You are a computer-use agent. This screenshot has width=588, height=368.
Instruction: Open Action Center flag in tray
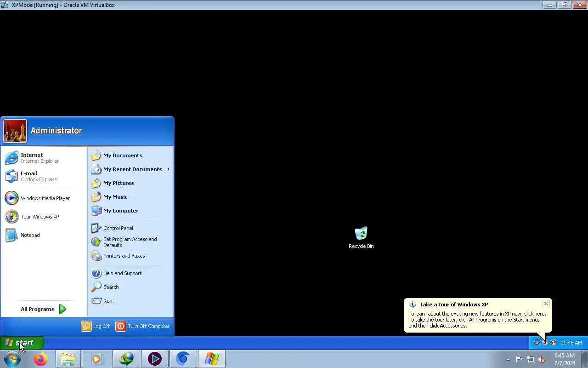[x=519, y=359]
